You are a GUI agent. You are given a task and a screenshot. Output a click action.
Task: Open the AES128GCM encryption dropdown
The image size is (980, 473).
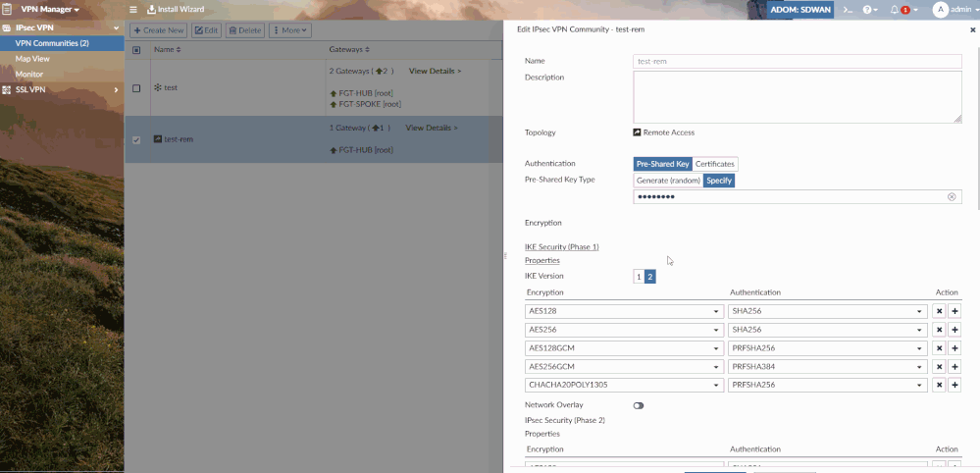tap(624, 348)
